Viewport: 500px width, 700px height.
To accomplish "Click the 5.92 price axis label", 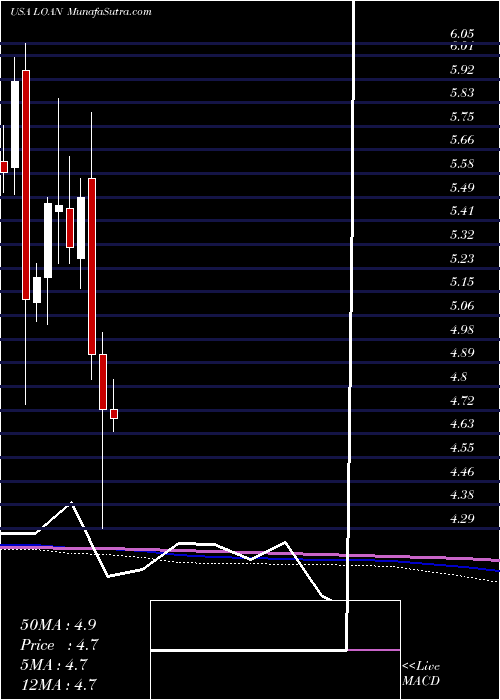I will [x=462, y=69].
